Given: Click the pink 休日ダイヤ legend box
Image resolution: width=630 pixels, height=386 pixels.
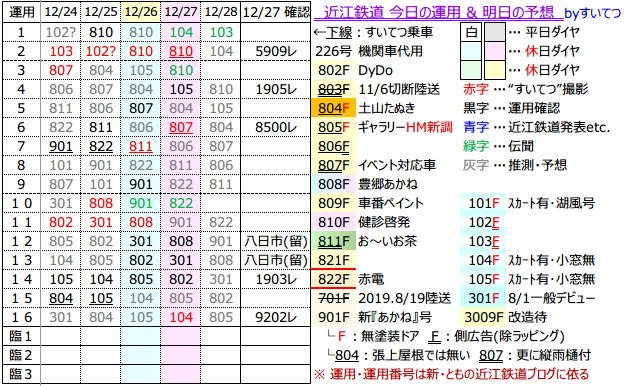Looking at the screenshot, I should (495, 51).
